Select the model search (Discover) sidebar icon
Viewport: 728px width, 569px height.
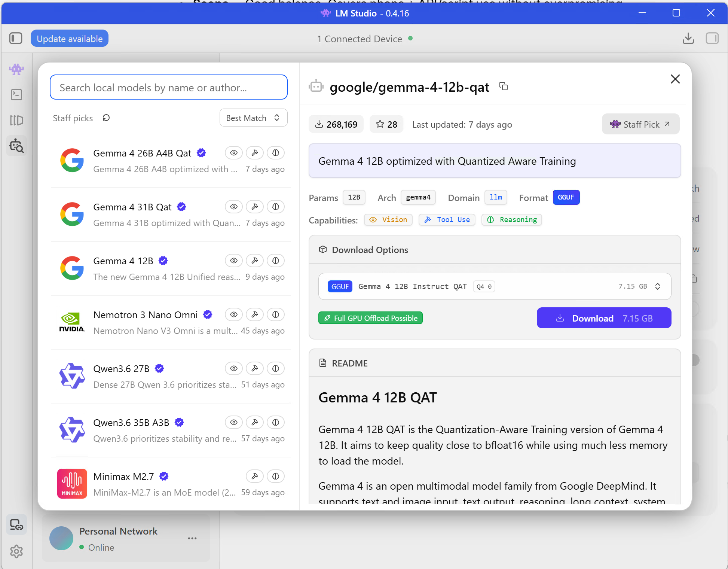click(16, 146)
